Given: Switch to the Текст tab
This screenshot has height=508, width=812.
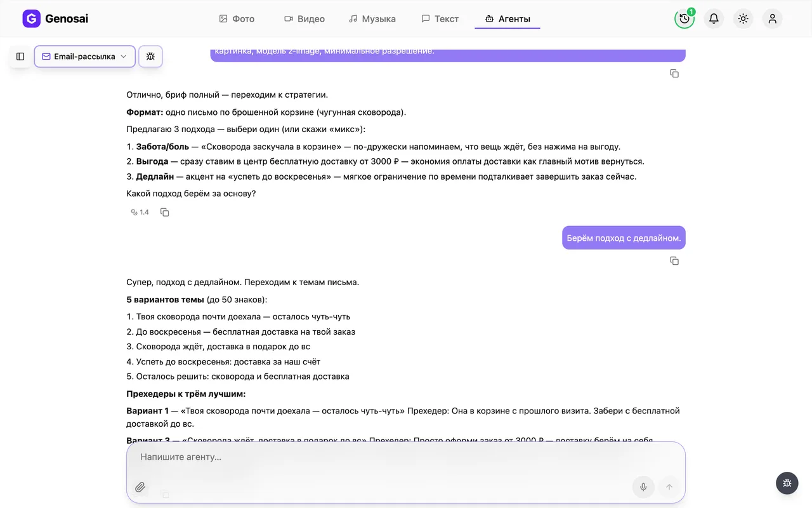Looking at the screenshot, I should coord(440,19).
